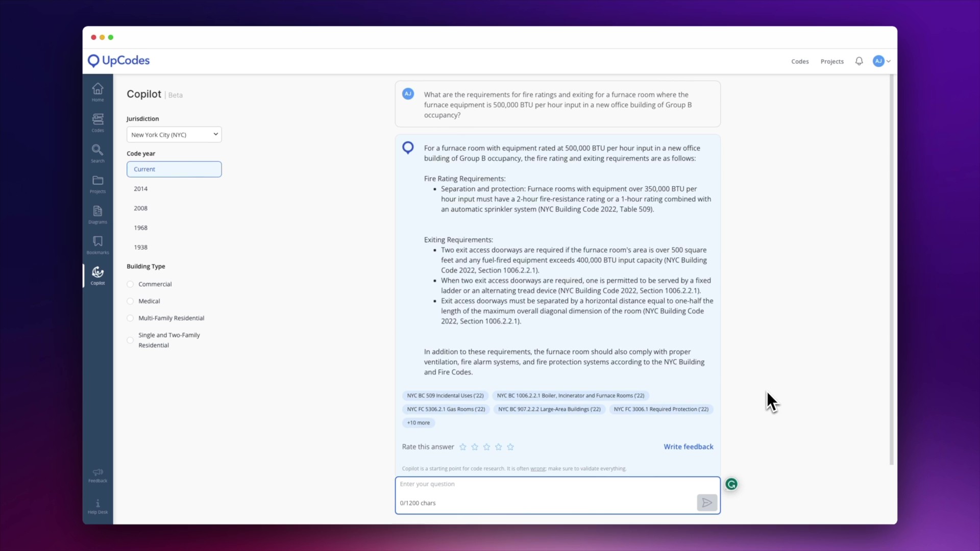Open the Diagrams sidebar icon
The width and height of the screenshot is (980, 551).
pyautogui.click(x=97, y=214)
